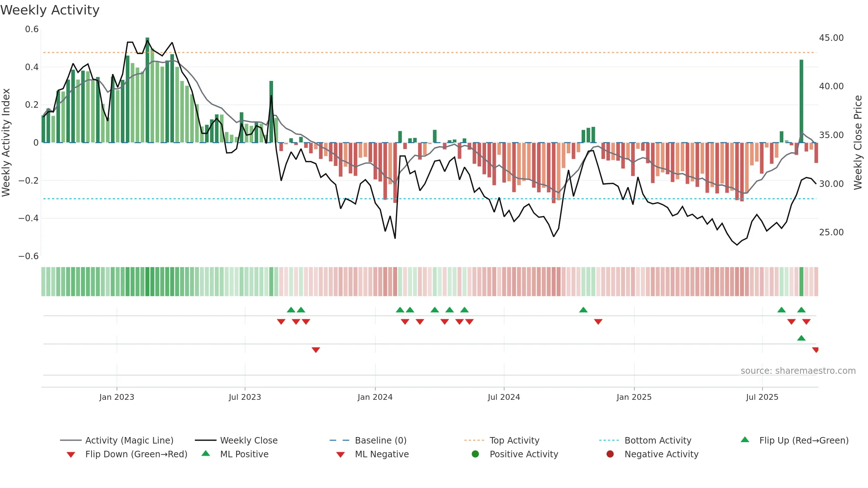Toggle the ML Positive legend entry
The height and width of the screenshot is (488, 868).
[235, 454]
